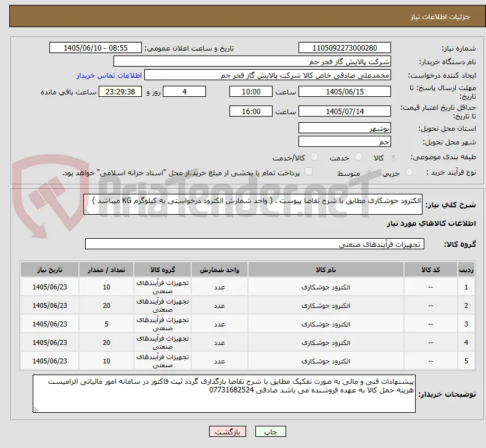The image size is (486, 448).
Task: Click the quantity 20 in row 4
Action: tap(106, 342)
